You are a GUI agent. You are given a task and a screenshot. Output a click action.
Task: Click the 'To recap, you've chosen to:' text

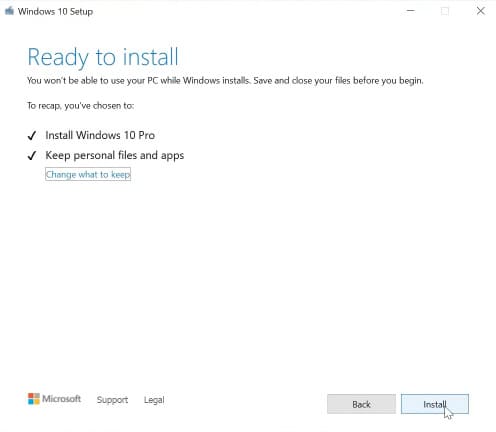click(80, 106)
